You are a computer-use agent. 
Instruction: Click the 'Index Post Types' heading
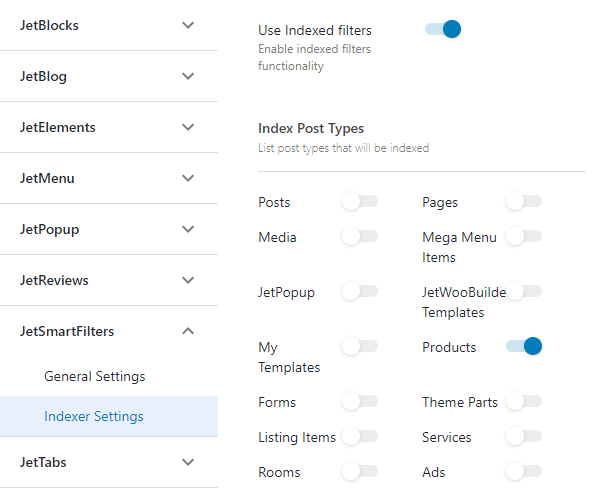click(x=311, y=129)
